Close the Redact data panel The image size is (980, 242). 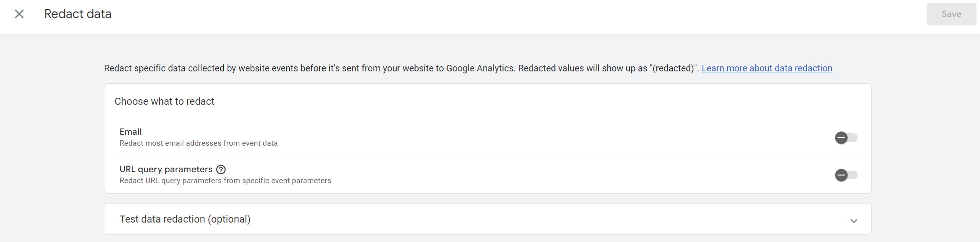19,14
